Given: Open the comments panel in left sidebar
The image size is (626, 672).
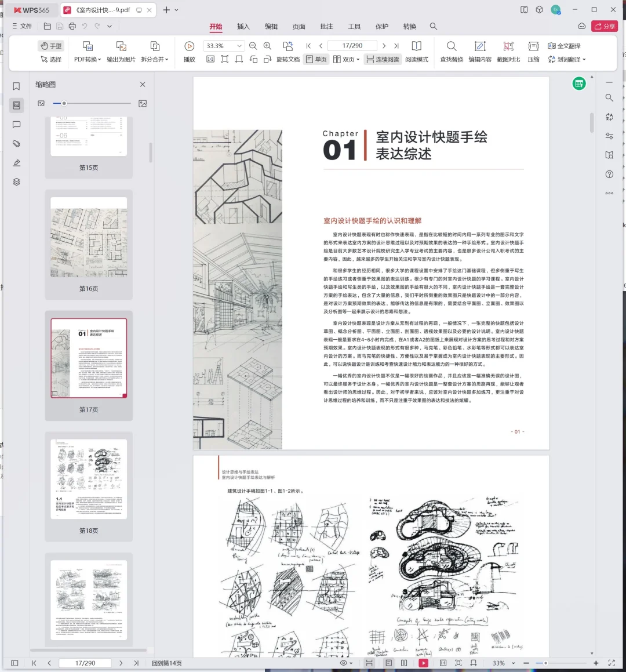Looking at the screenshot, I should [16, 125].
